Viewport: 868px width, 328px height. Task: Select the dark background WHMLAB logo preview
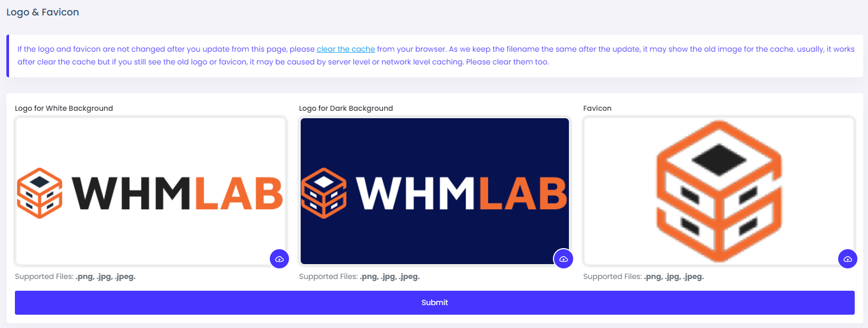point(435,191)
